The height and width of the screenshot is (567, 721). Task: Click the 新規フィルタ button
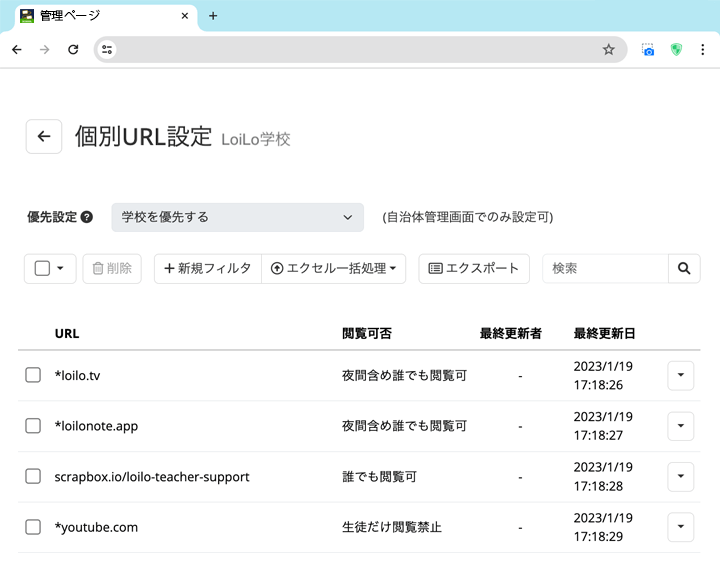pyautogui.click(x=208, y=268)
